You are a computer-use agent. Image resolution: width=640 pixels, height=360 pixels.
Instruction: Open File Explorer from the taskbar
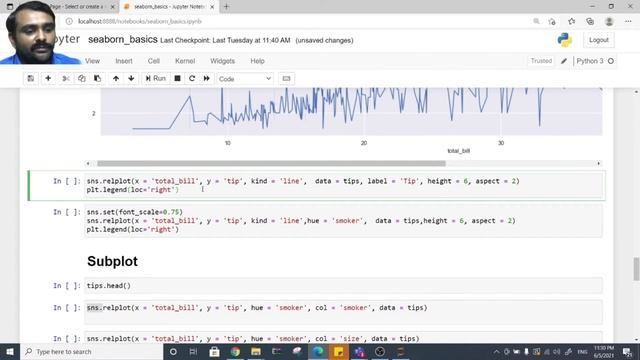[256, 351]
